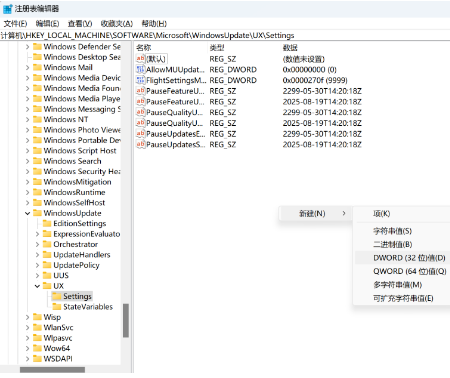The width and height of the screenshot is (450, 378).
Task: Click the WSDAPI folder icon
Action: (x=37, y=359)
